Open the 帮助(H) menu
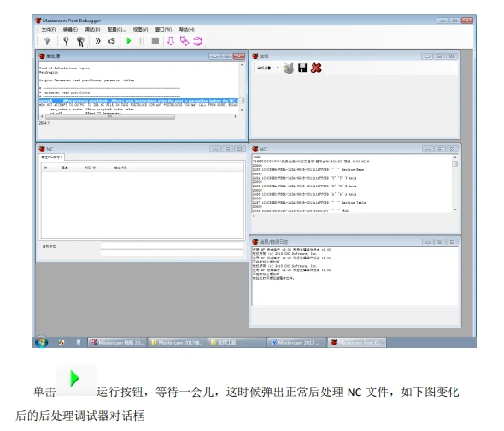 [187, 30]
